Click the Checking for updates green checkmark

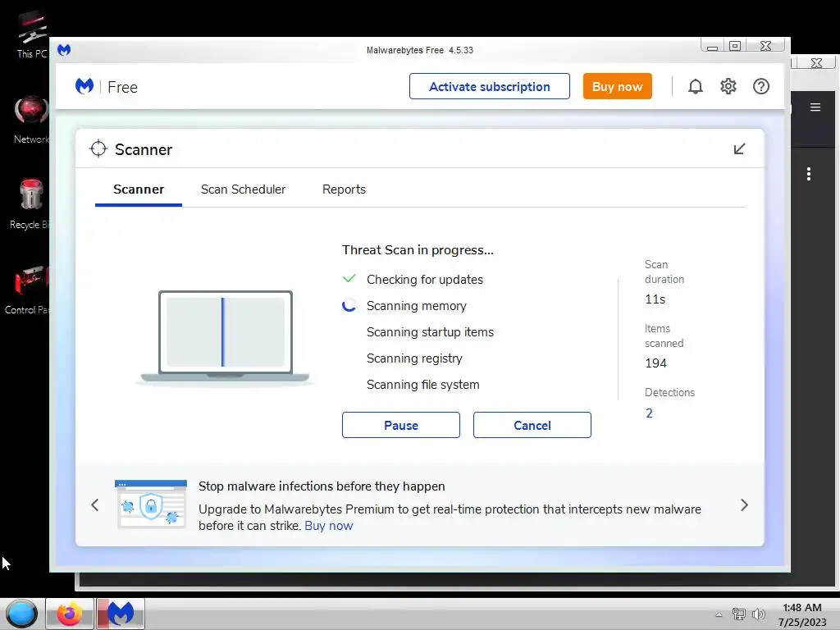(349, 279)
